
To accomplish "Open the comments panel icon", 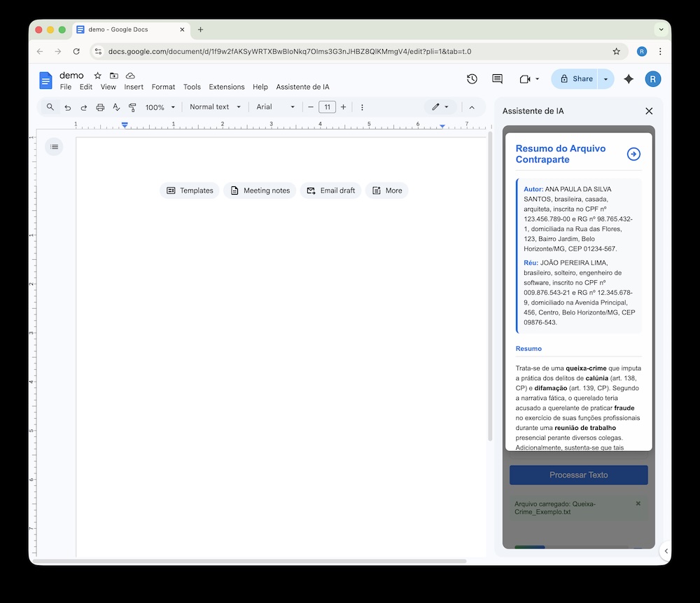I will click(497, 79).
